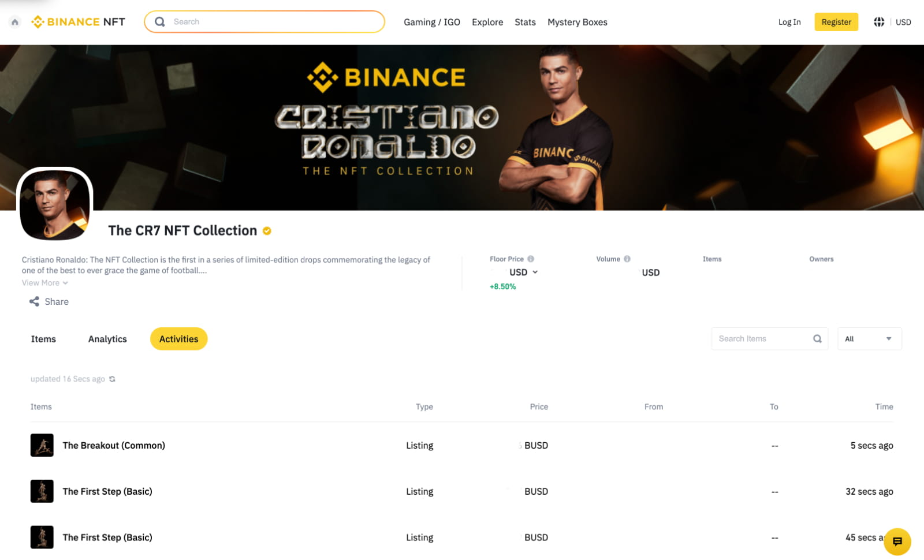Image resolution: width=924 pixels, height=560 pixels.
Task: Open the chat support bubble
Action: pos(897,542)
